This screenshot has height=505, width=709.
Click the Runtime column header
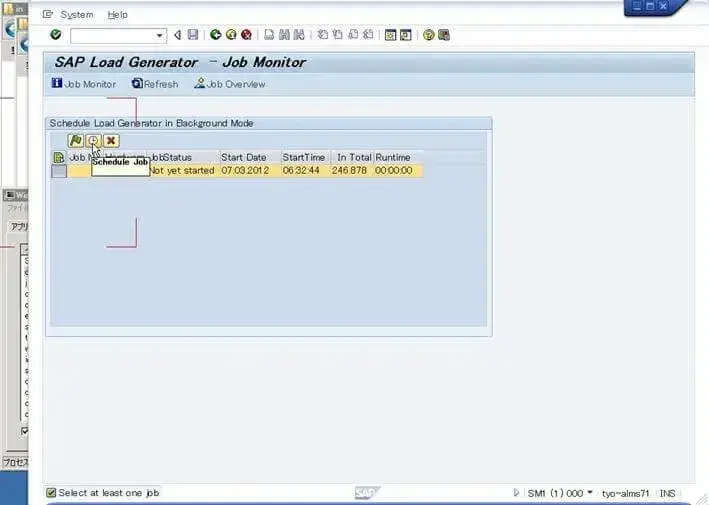point(399,157)
